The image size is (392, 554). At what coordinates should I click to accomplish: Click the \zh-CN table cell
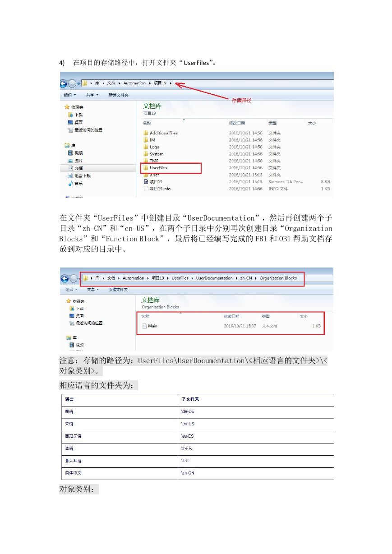pos(256,473)
